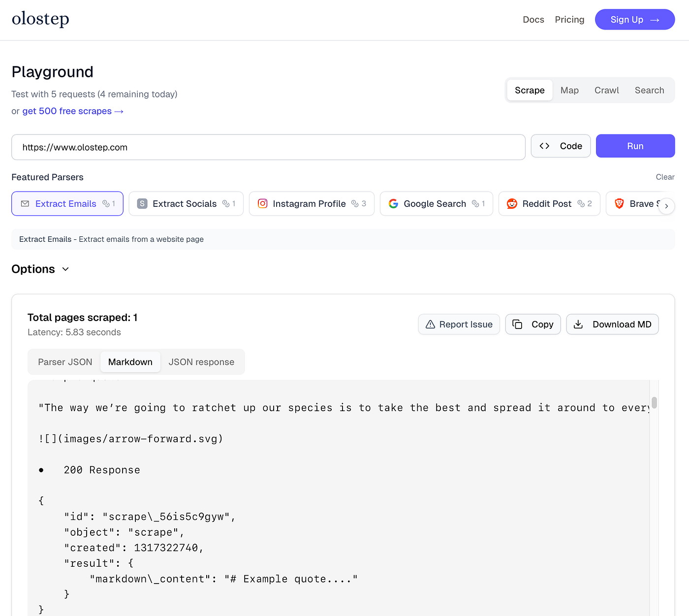Image resolution: width=689 pixels, height=616 pixels.
Task: Click the copy clipboard icon
Action: [517, 324]
